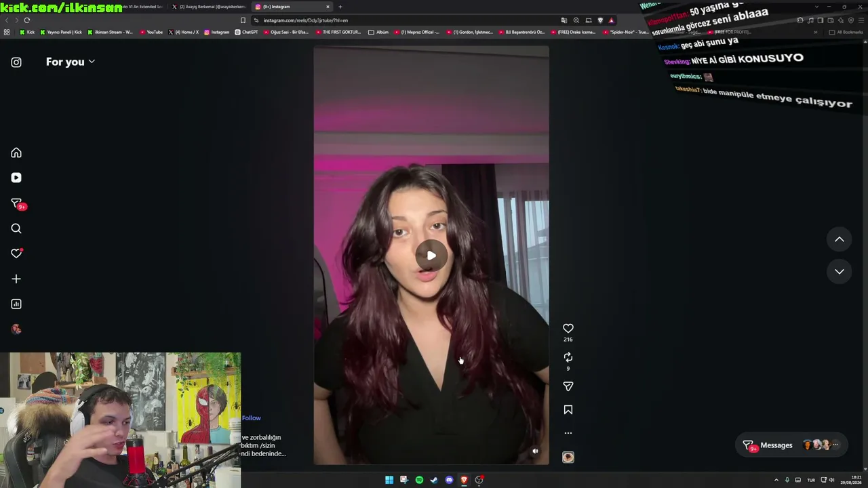The image size is (868, 488).
Task: Open Steam from taskbar
Action: coord(434,480)
